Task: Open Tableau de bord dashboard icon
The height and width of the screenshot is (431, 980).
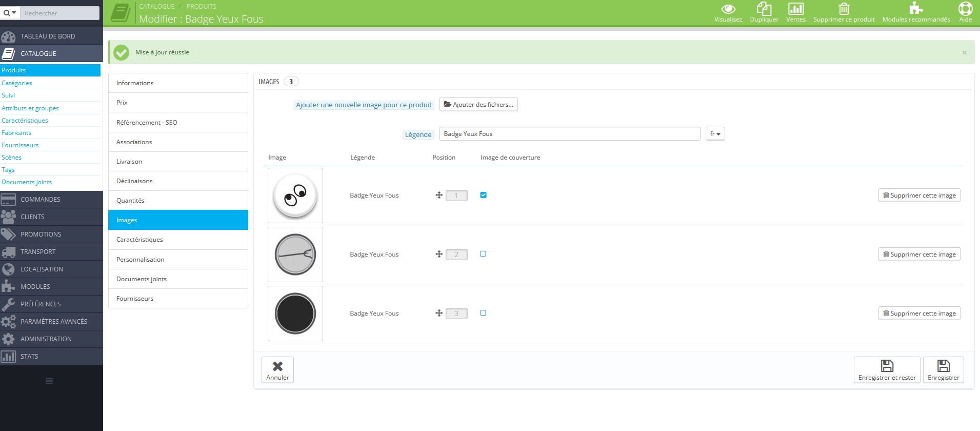Action: (8, 36)
